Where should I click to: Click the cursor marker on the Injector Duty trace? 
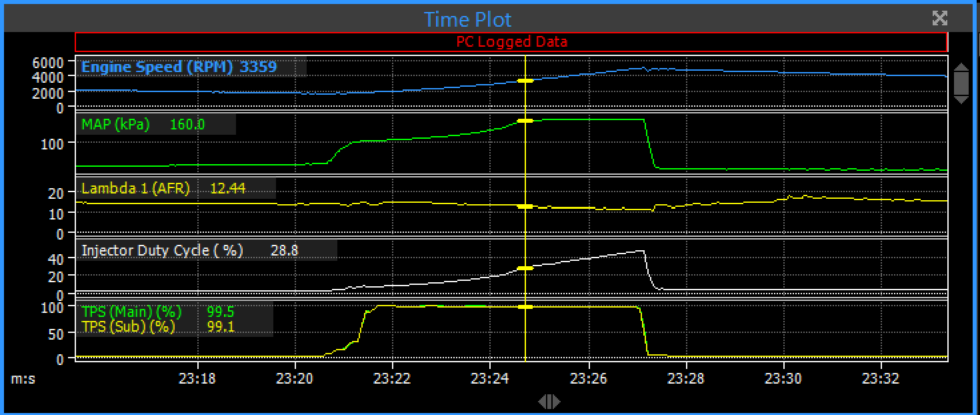click(x=525, y=268)
